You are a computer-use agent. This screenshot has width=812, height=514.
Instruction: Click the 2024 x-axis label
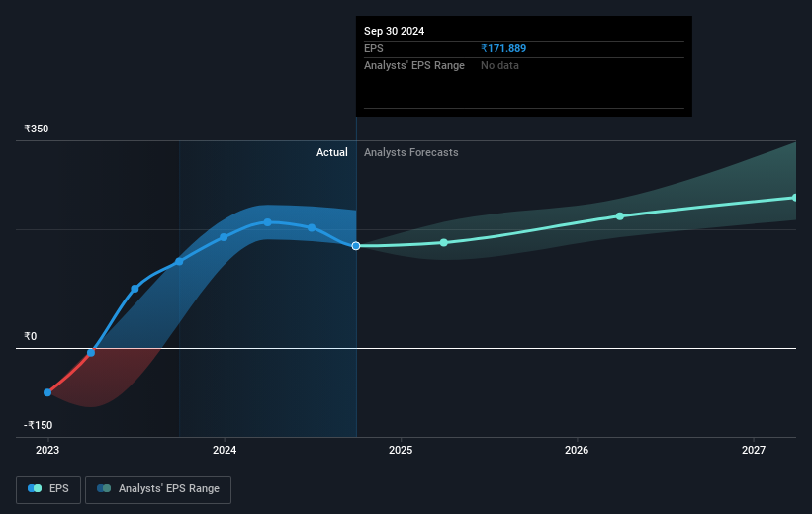[x=225, y=450]
